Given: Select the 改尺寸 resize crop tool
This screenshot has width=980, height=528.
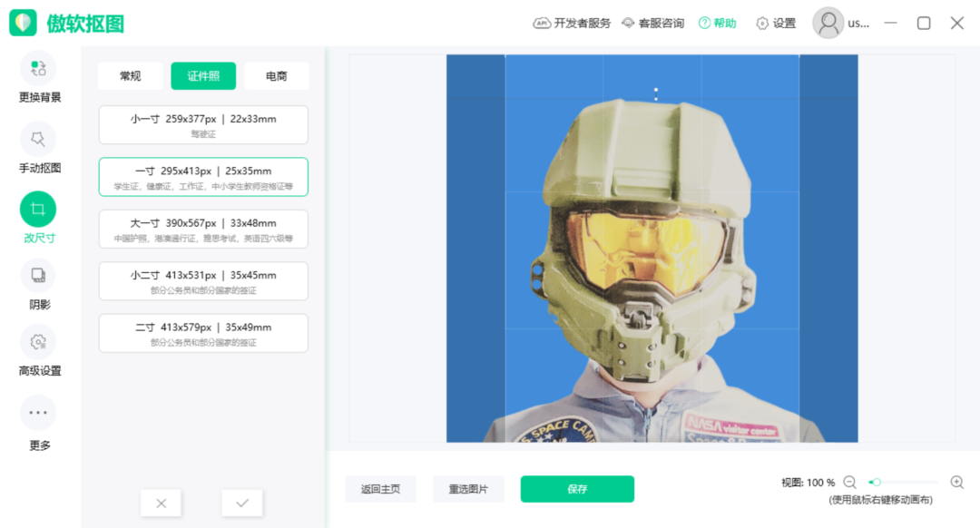Looking at the screenshot, I should point(39,218).
